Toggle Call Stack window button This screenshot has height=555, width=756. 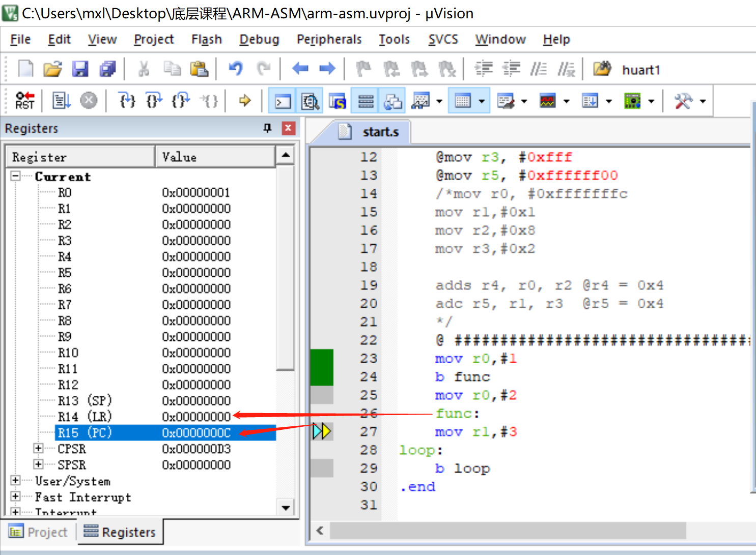point(393,101)
